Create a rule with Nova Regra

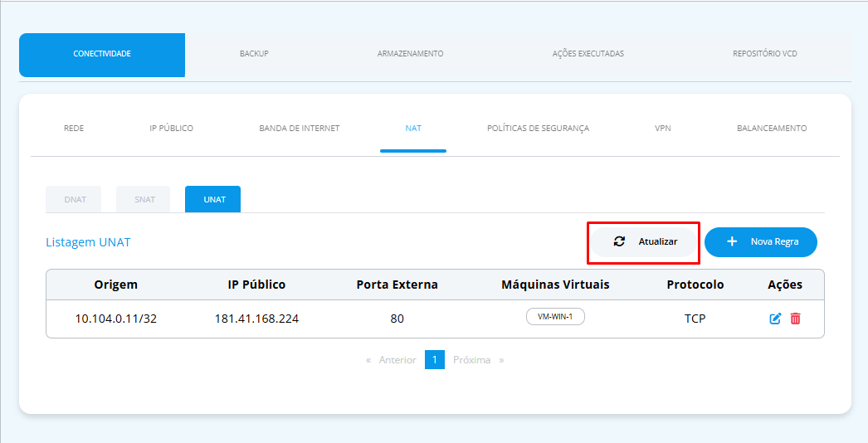tap(761, 242)
